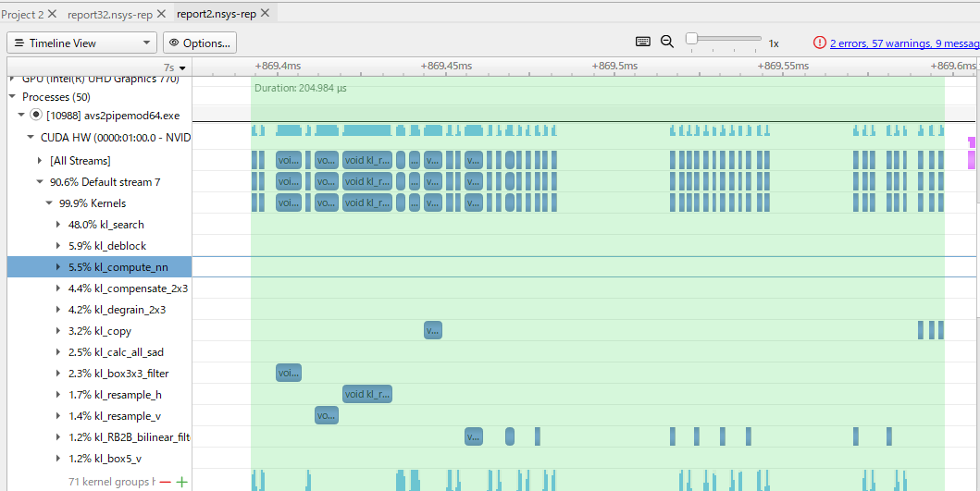Open the 7s time scale dropdown
This screenshot has height=491, width=980.
(175, 68)
